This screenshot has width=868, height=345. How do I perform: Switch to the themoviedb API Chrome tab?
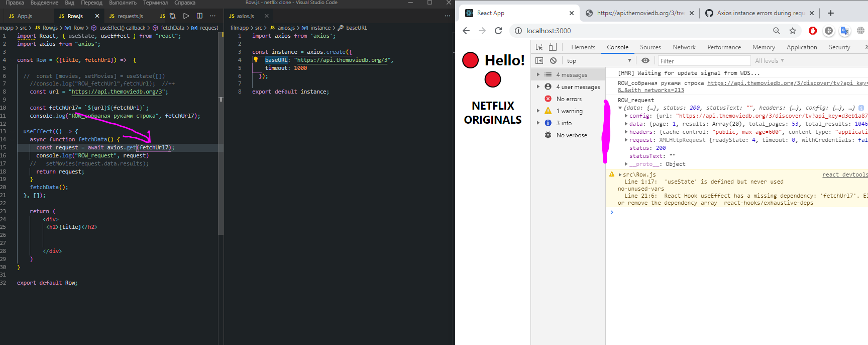640,13
